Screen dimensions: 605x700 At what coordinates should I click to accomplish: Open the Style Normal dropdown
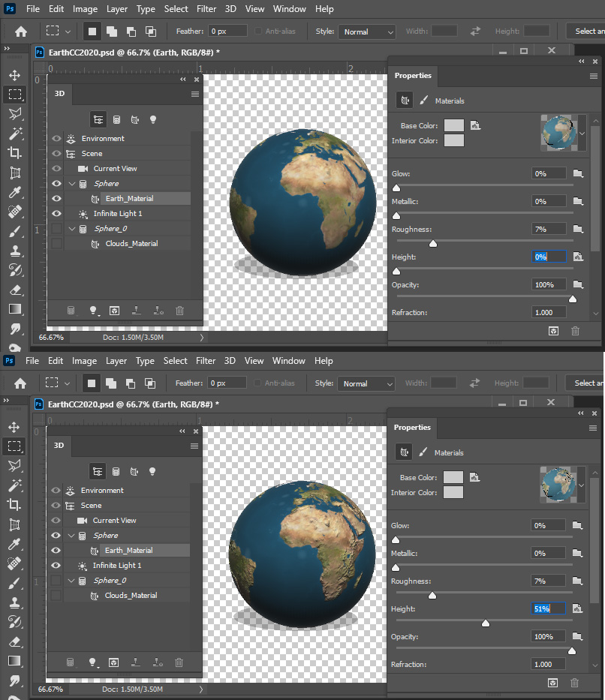coord(366,32)
